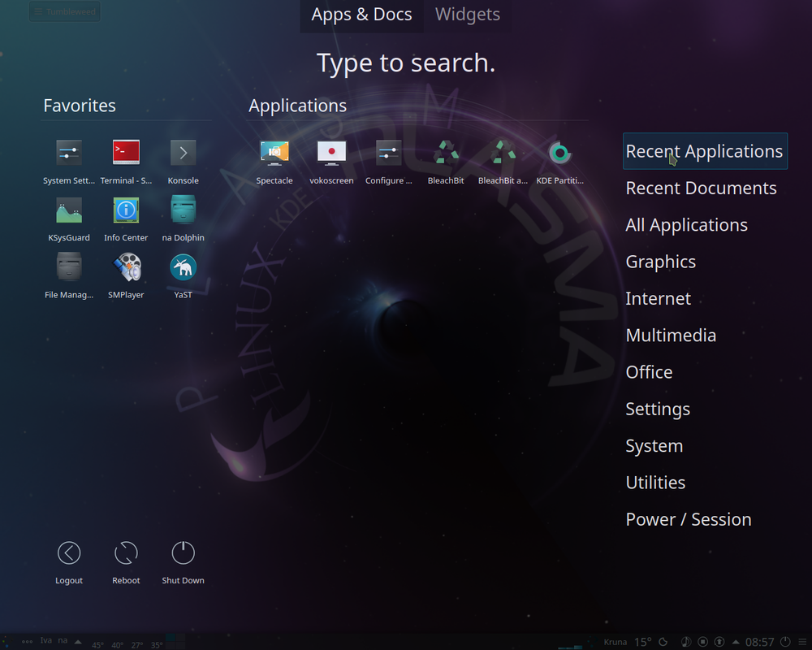812x650 pixels.
Task: Open the Internet category
Action: [659, 298]
